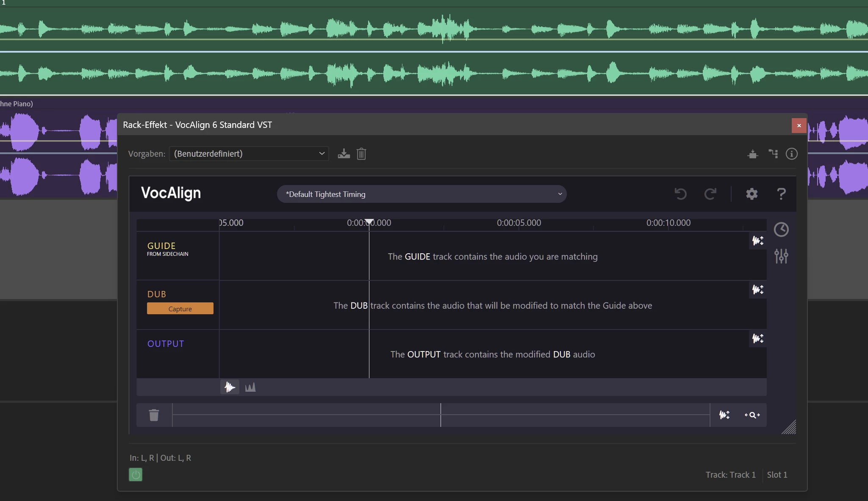
Task: Click the VocAlign undo arrow icon
Action: (680, 194)
